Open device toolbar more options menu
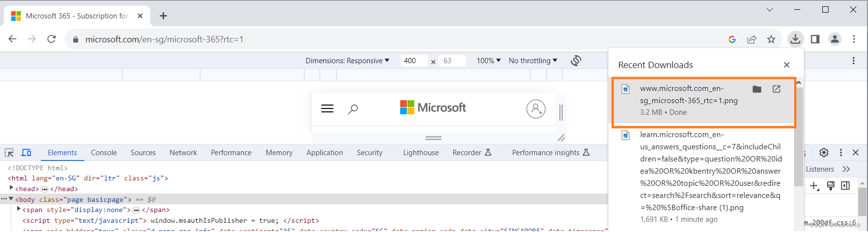 853,61
